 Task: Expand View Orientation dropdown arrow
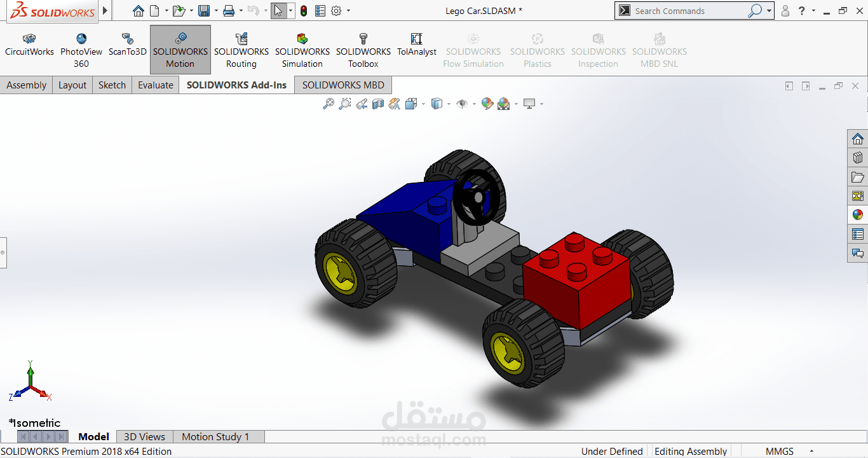(x=423, y=104)
